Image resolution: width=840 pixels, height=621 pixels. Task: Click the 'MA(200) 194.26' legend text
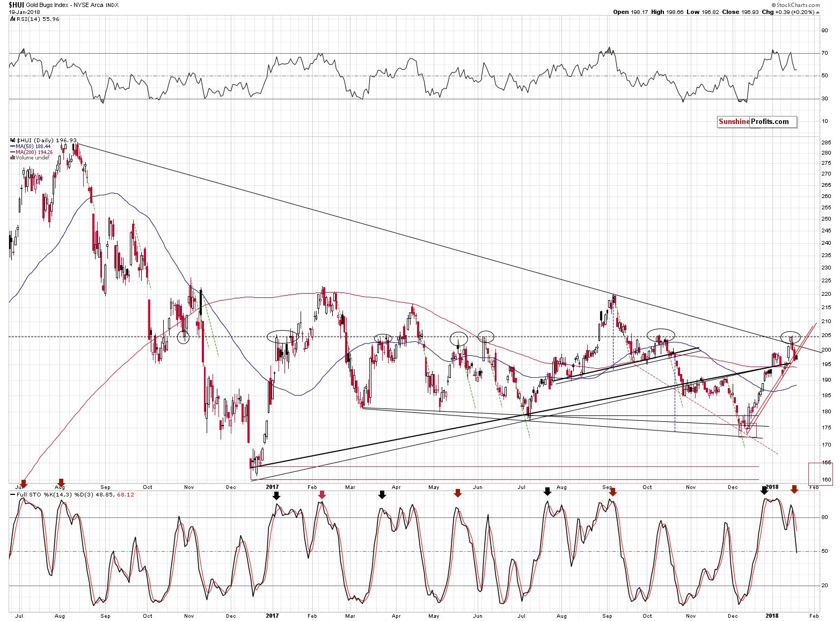(x=34, y=152)
